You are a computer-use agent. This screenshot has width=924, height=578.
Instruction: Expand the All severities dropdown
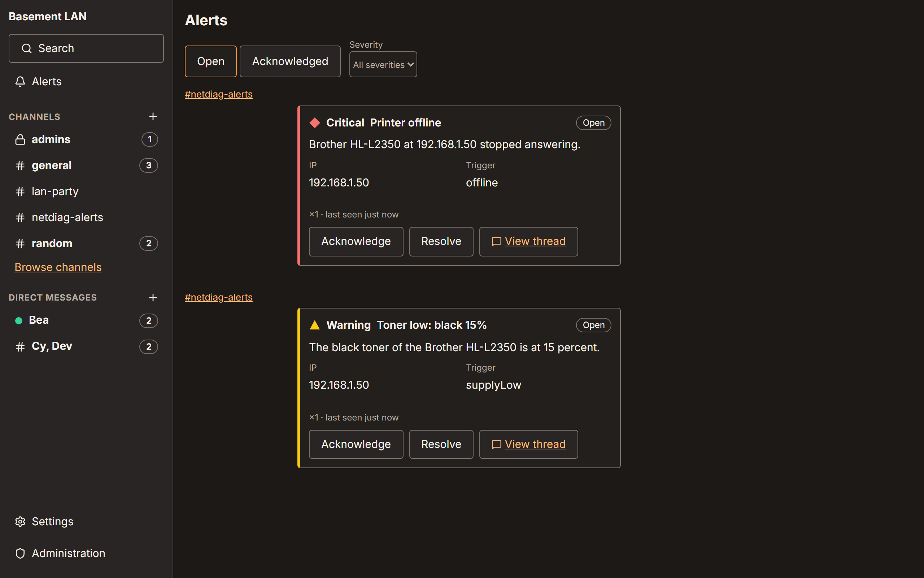[x=383, y=65]
